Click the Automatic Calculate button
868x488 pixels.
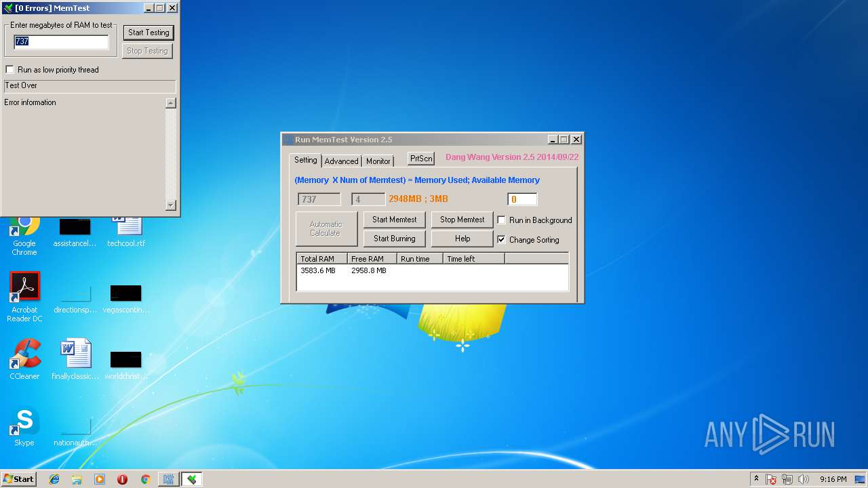[x=325, y=228]
